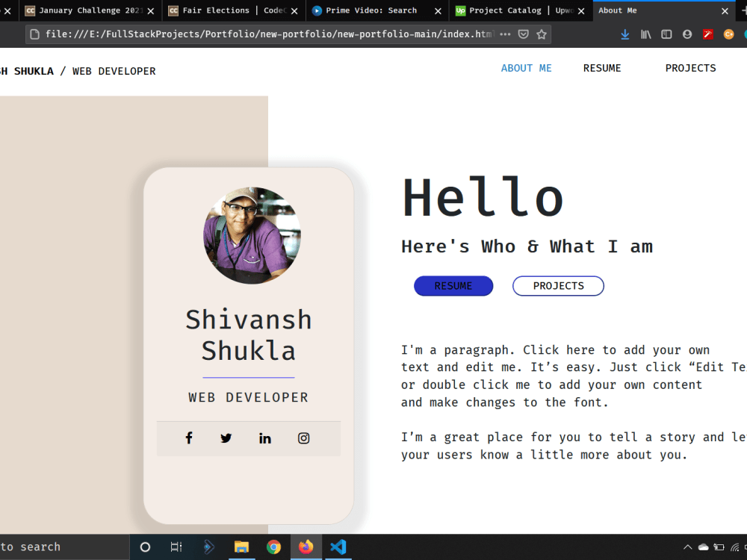Open File Explorer from the taskbar
747x560 pixels.
pyautogui.click(x=241, y=547)
